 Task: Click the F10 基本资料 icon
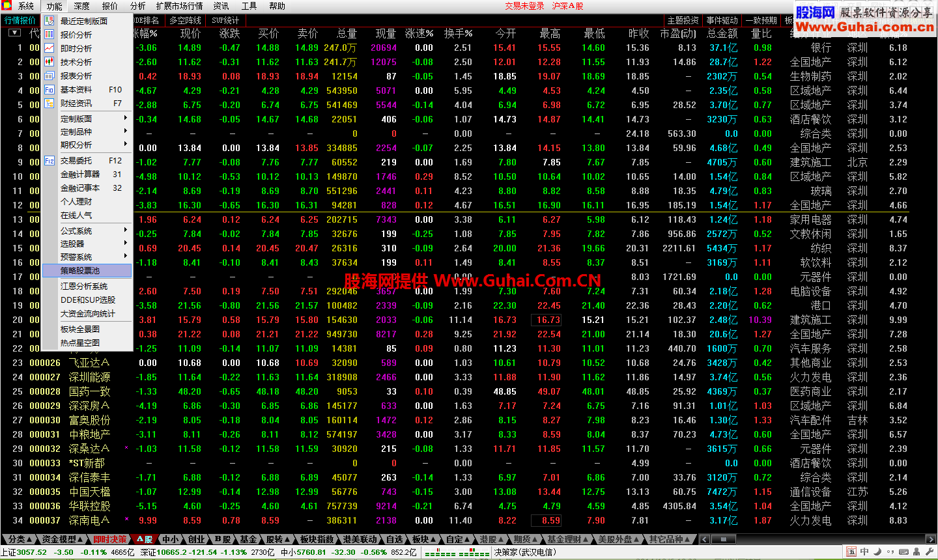(x=49, y=89)
